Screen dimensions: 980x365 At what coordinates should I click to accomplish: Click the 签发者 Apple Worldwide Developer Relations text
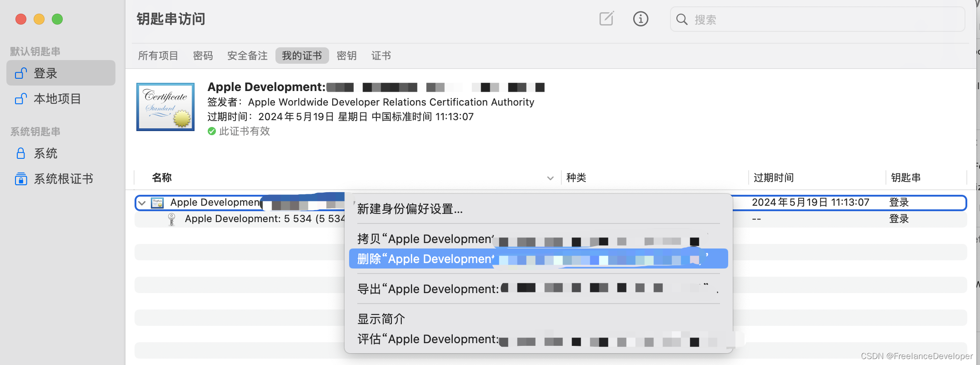371,102
